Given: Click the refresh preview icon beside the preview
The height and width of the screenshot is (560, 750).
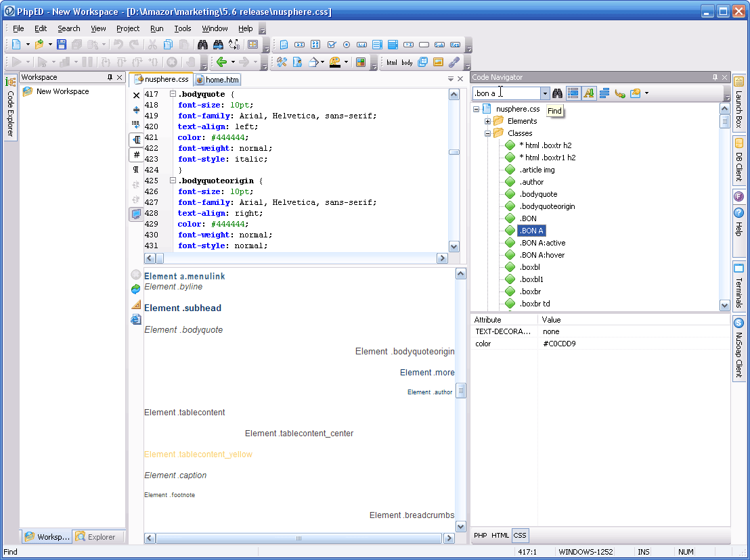Looking at the screenshot, I should (136, 289).
